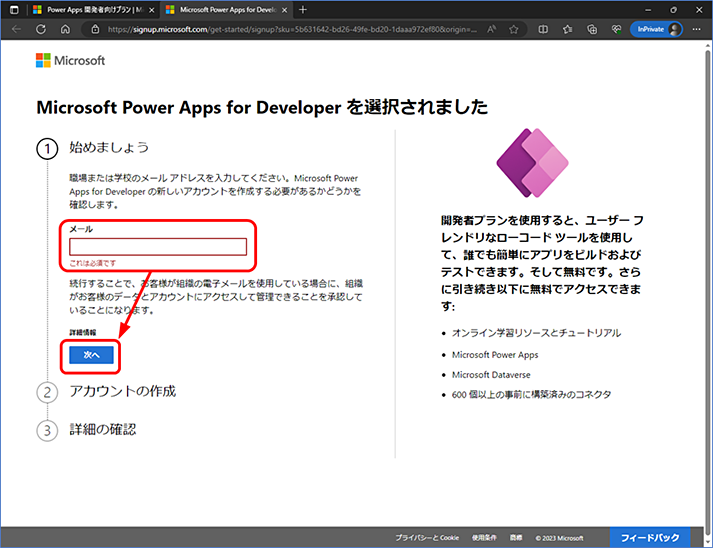Restore down the browser window
This screenshot has height=548, width=713.
point(673,10)
